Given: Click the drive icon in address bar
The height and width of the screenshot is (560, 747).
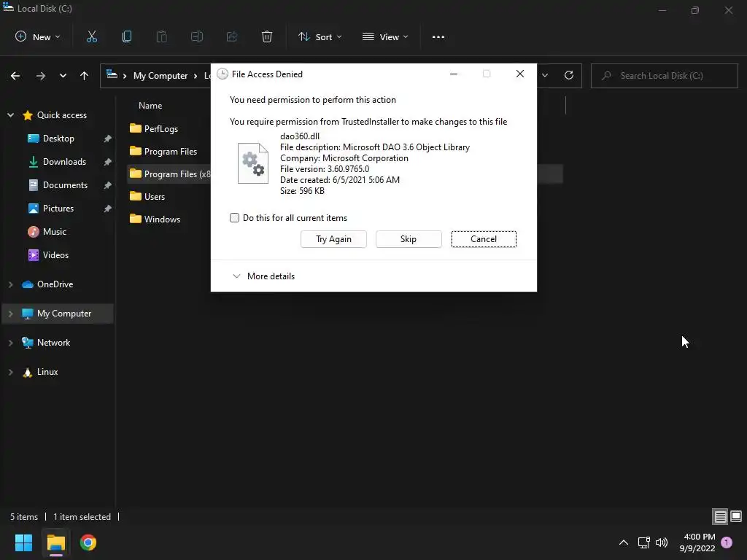Looking at the screenshot, I should 112,74.
